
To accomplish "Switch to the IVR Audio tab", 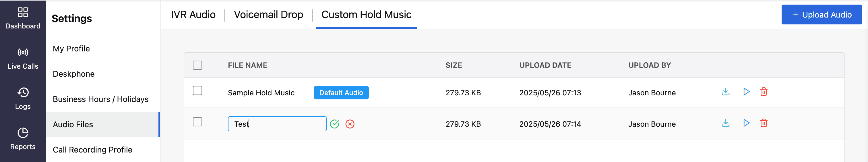I will coord(193,15).
